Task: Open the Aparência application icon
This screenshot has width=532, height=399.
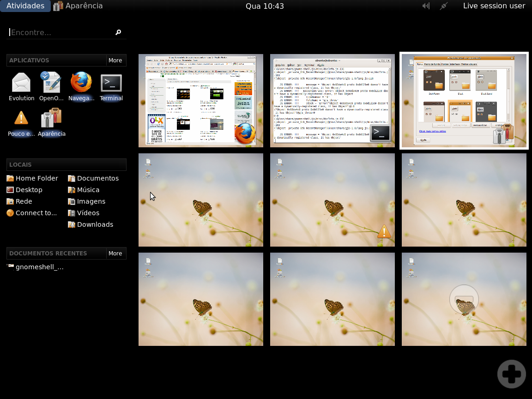Action: coord(52,123)
